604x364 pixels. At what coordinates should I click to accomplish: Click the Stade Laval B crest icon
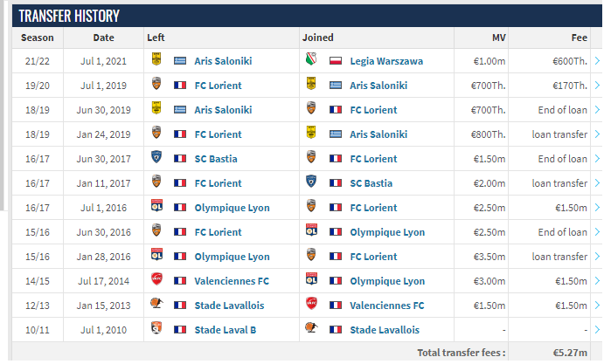(x=156, y=328)
